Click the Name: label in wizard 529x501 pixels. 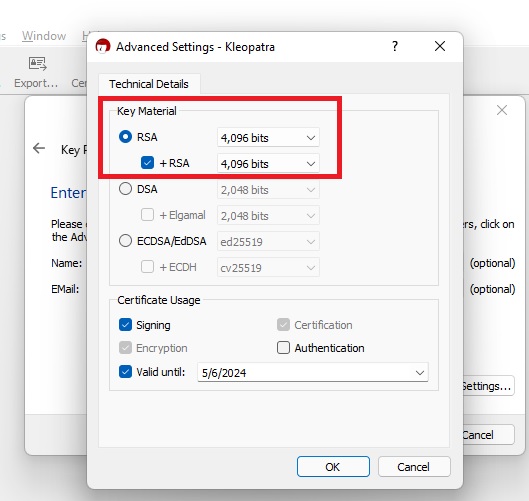click(x=66, y=263)
